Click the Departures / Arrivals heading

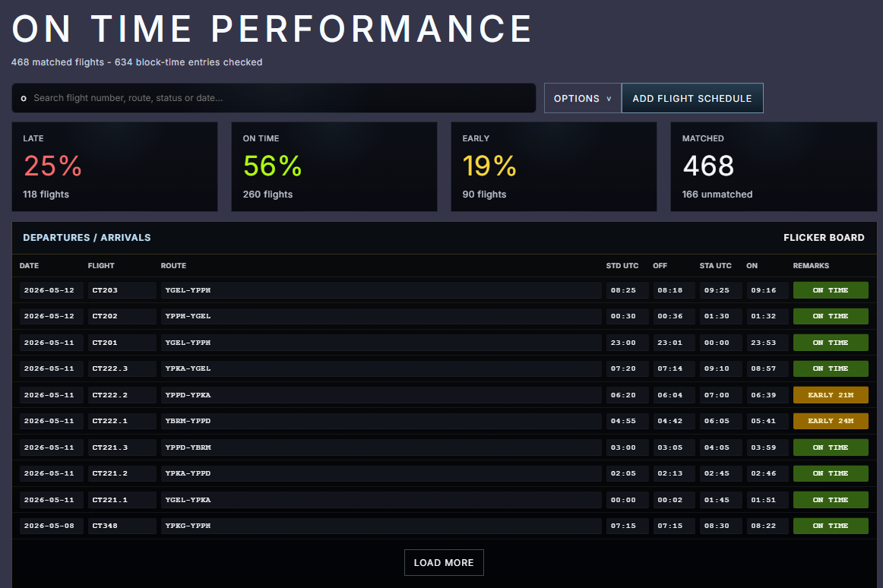[x=87, y=238]
